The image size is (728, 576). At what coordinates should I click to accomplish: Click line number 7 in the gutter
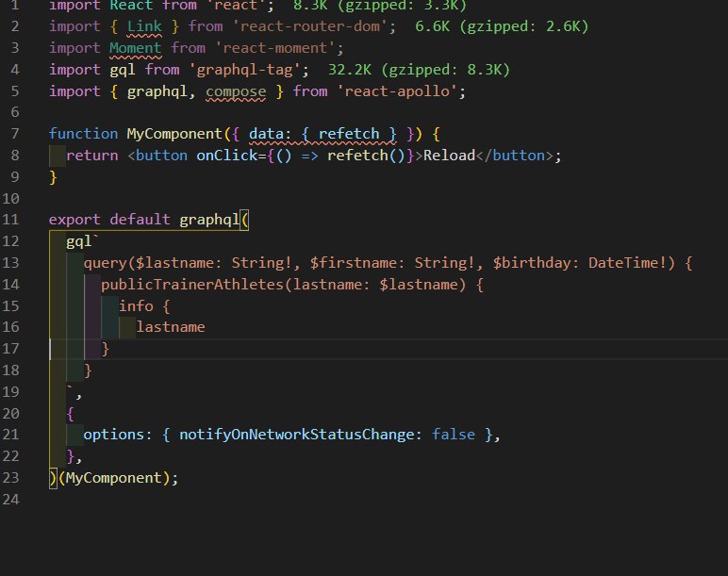click(14, 134)
